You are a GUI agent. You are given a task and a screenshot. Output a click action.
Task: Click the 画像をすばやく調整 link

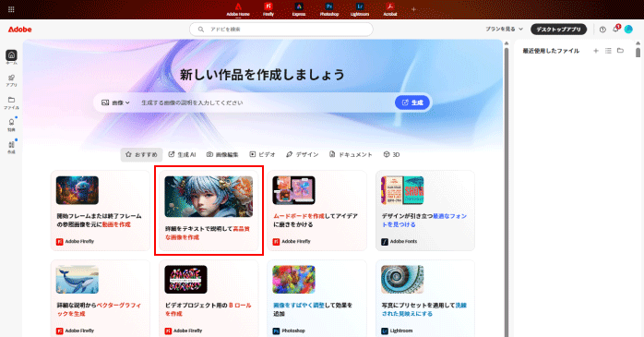[x=299, y=306]
